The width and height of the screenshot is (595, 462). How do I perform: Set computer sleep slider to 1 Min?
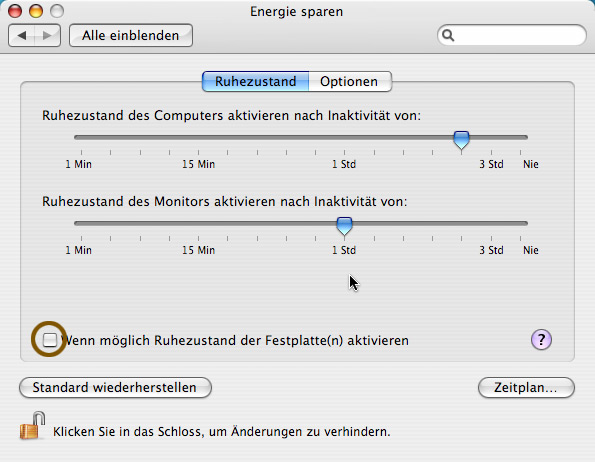click(81, 137)
